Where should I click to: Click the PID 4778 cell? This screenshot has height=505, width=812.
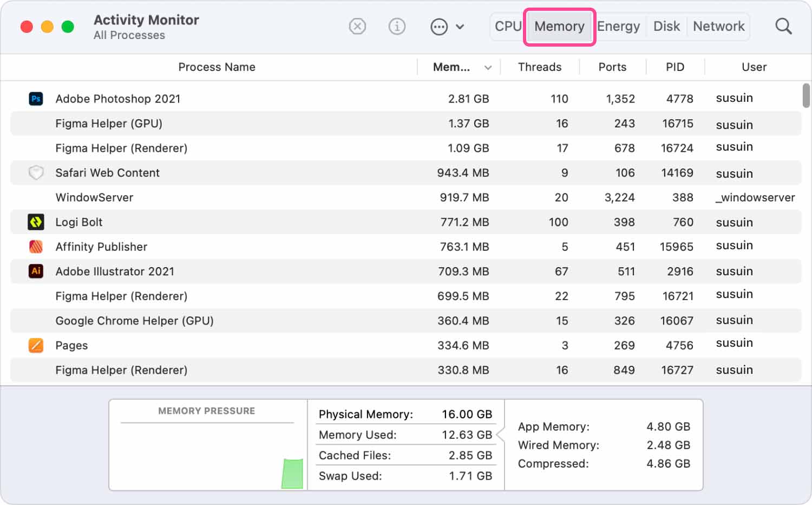click(x=679, y=99)
